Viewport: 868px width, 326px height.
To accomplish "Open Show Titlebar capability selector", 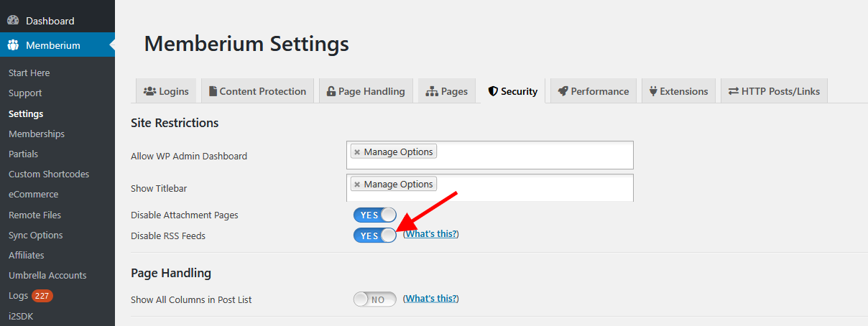I will (x=489, y=187).
